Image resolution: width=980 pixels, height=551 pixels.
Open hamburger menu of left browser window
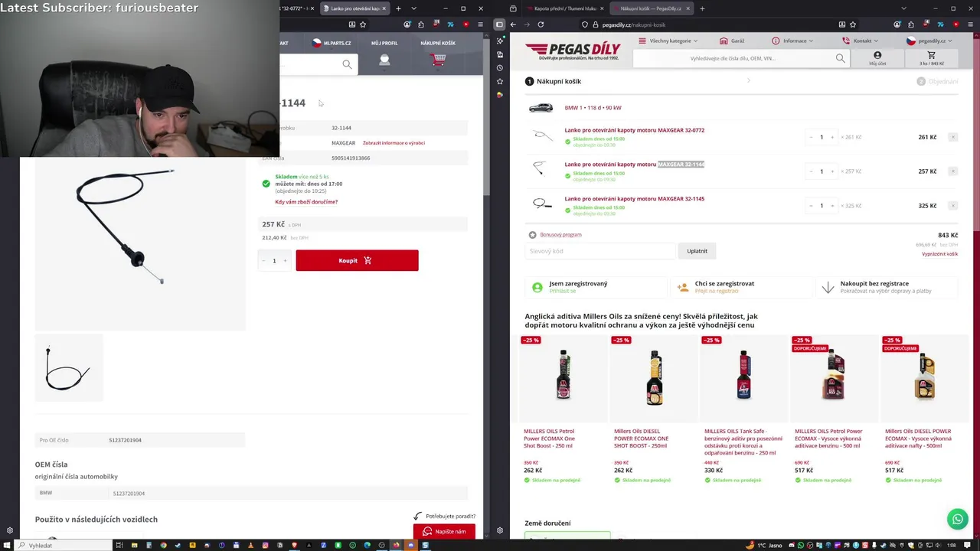click(480, 24)
